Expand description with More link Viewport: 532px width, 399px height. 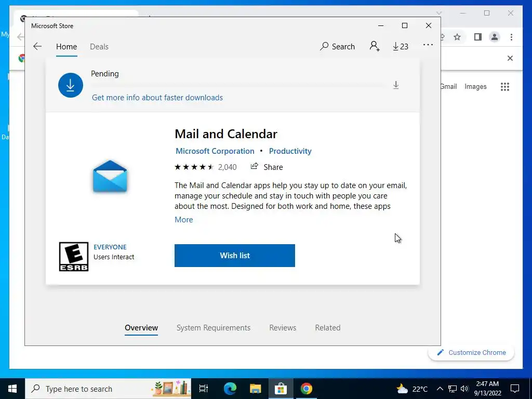click(183, 220)
